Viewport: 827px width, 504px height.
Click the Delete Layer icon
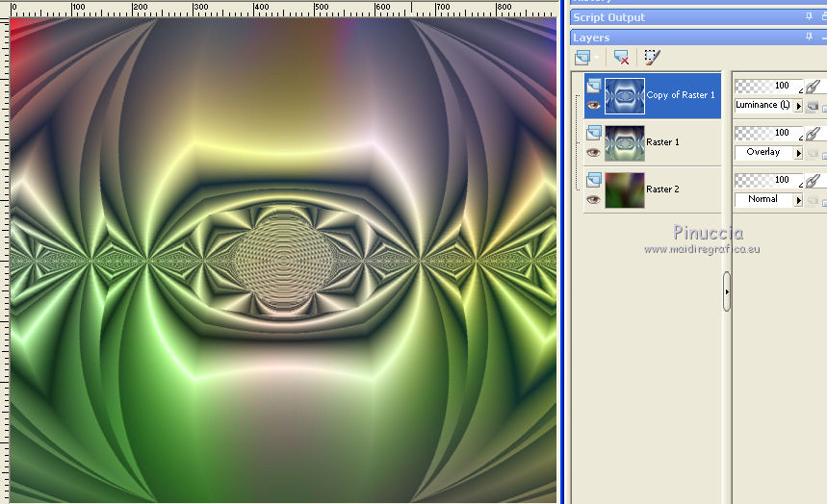click(x=621, y=57)
